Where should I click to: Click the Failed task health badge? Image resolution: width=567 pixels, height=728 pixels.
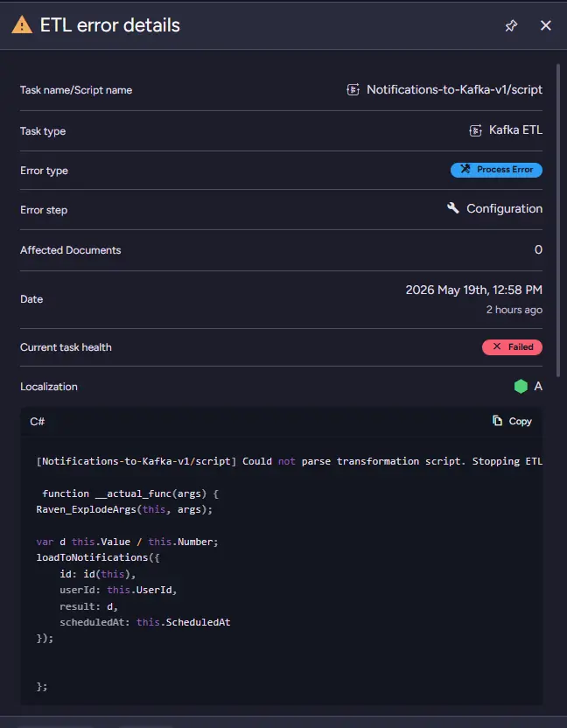(512, 346)
